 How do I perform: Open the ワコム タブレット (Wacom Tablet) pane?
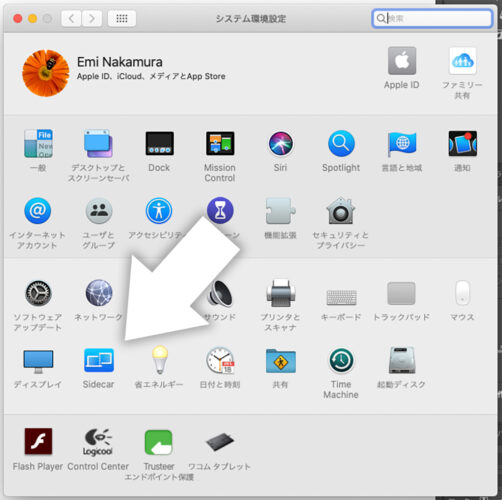pyautogui.click(x=220, y=442)
